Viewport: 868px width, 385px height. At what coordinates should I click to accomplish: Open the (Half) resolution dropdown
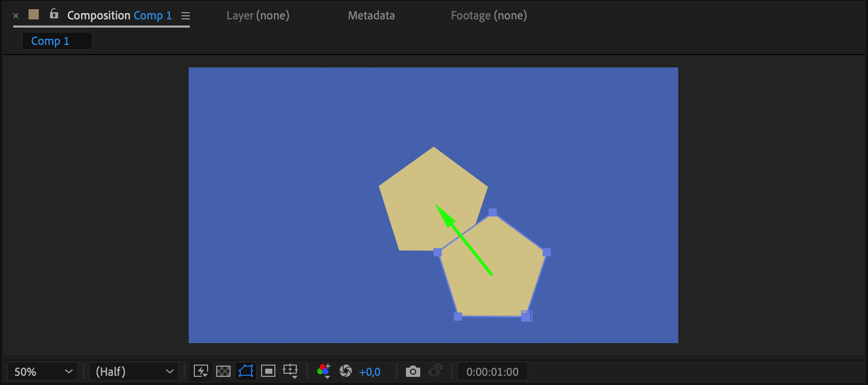pyautogui.click(x=134, y=372)
